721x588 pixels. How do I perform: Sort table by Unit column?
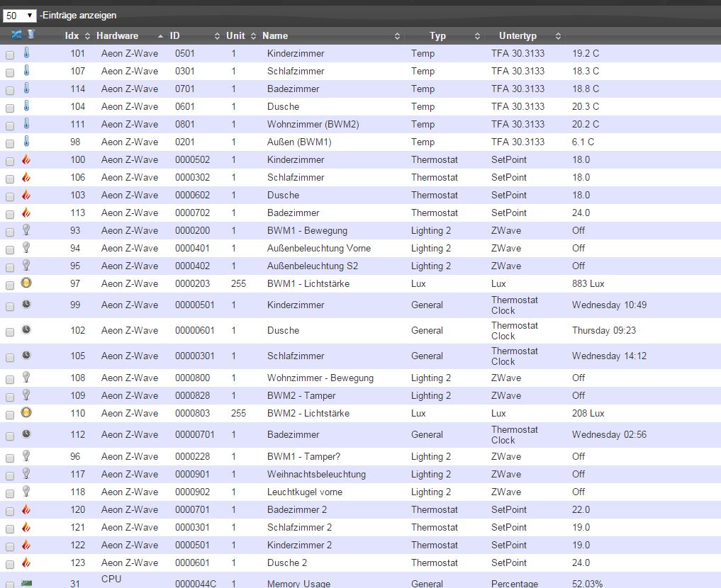pyautogui.click(x=240, y=36)
